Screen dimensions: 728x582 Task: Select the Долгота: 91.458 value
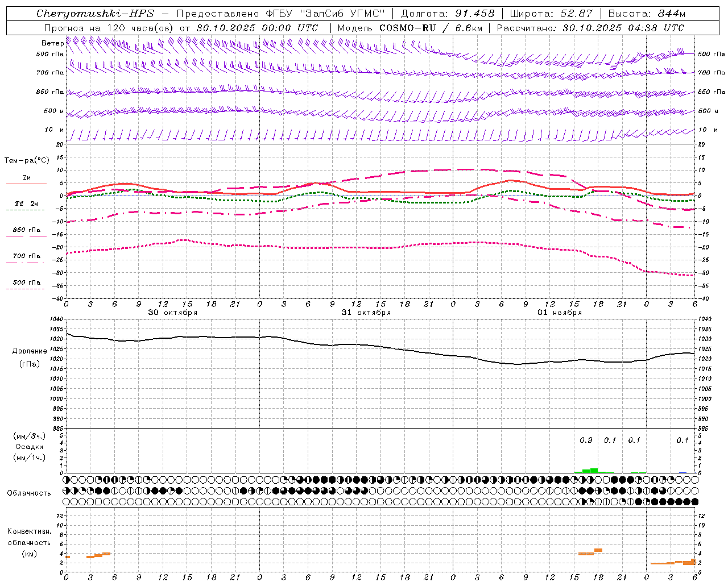(448, 14)
